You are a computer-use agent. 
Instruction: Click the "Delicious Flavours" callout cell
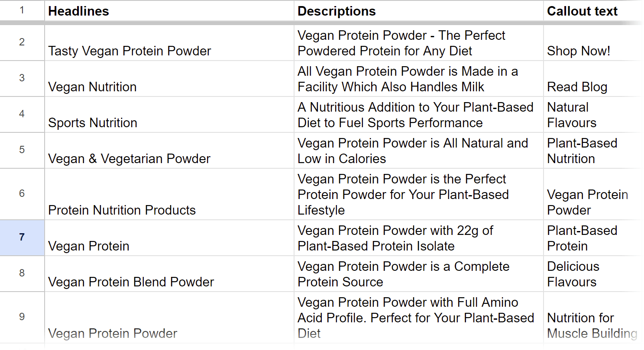(592, 274)
